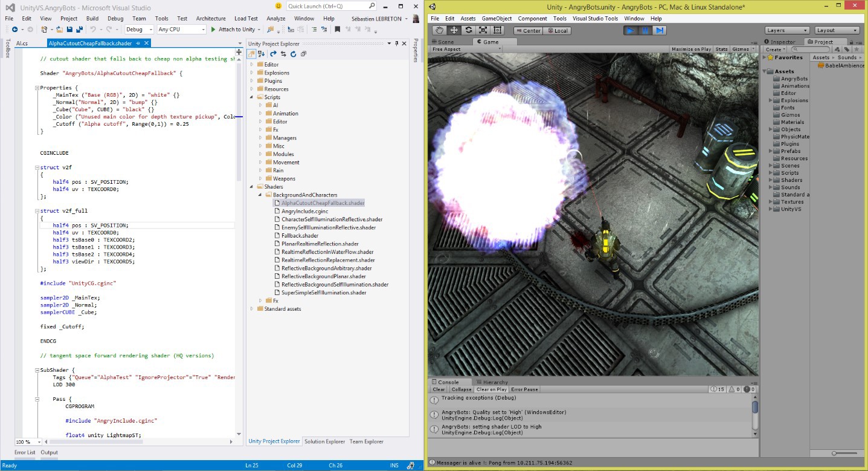Viewport: 868px width, 471px height.
Task: Toggle Clear on Play in Unity Console
Action: 492,389
